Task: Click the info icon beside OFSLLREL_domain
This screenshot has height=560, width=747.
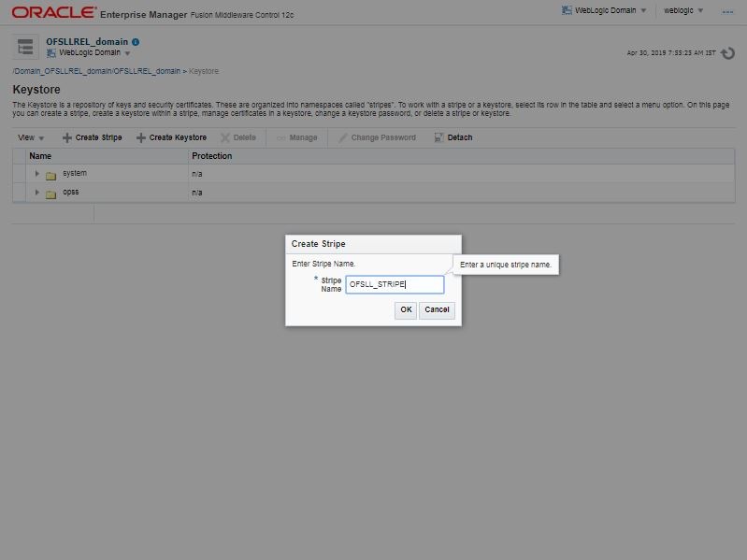Action: (136, 42)
